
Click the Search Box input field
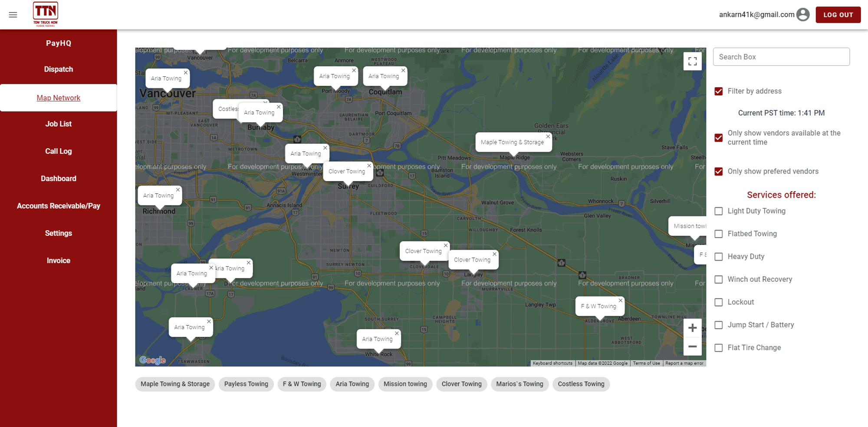click(781, 57)
